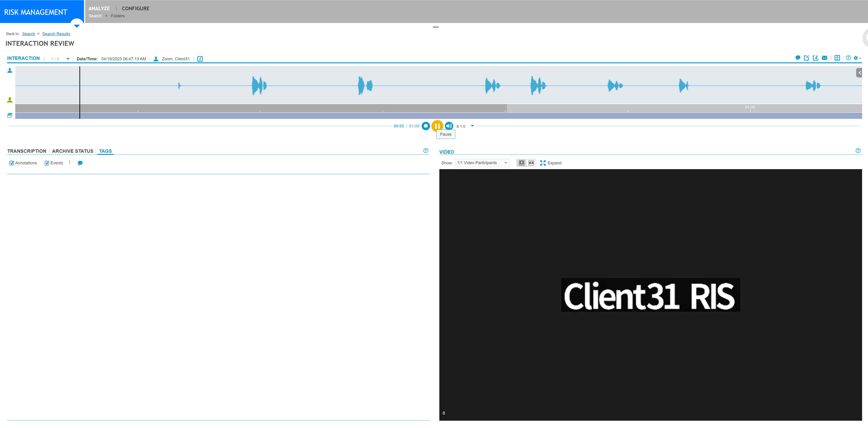The image size is (868, 428).
Task: Pause the recording playback
Action: pyautogui.click(x=437, y=126)
